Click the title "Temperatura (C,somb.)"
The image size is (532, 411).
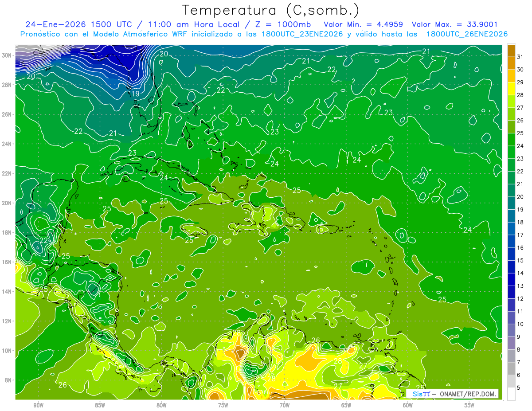pyautogui.click(x=271, y=11)
